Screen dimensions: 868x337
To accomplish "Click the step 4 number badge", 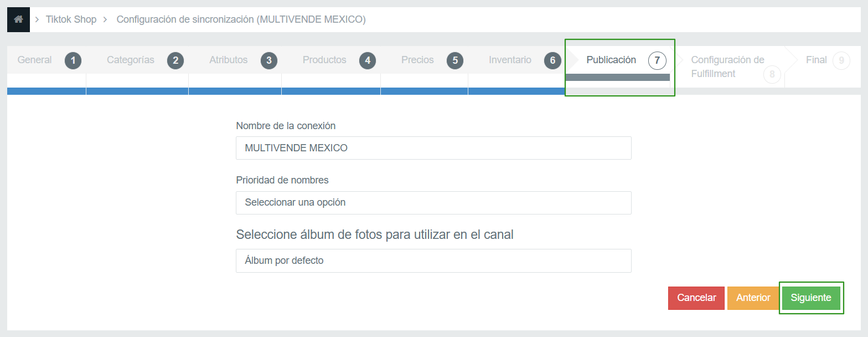I will (368, 60).
